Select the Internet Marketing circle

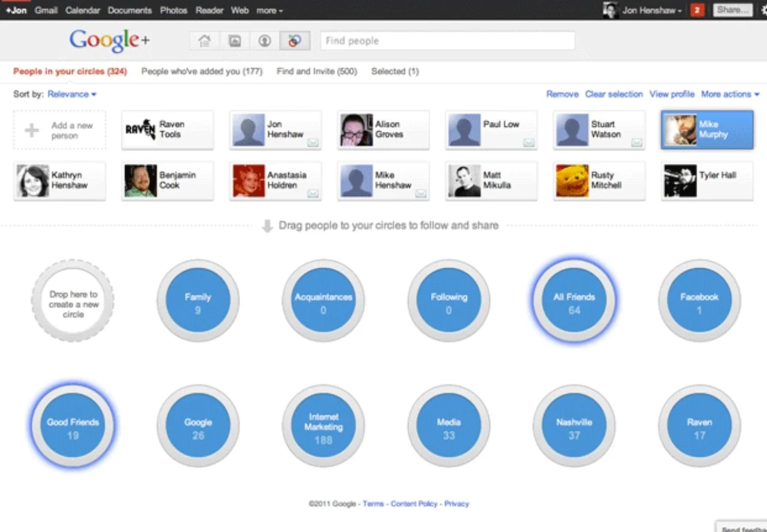[323, 426]
